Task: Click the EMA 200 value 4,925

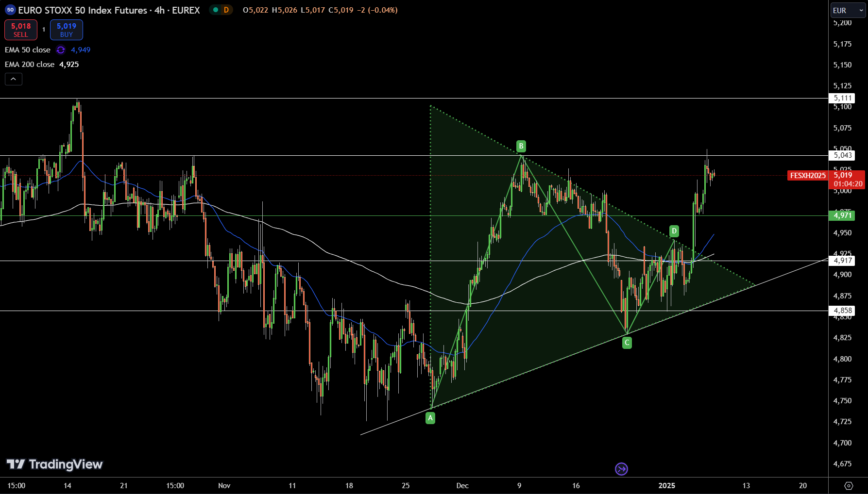Action: [x=69, y=65]
